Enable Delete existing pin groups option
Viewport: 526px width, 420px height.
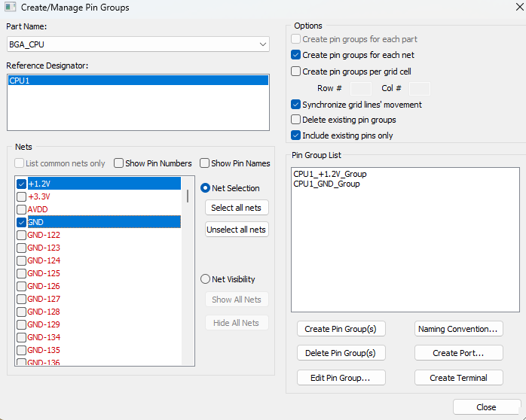click(296, 120)
